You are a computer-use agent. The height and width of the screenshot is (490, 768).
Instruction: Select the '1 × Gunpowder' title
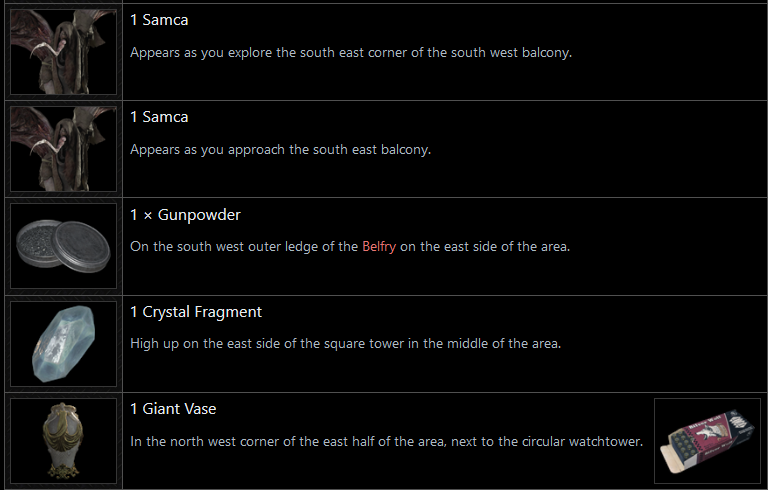(185, 215)
